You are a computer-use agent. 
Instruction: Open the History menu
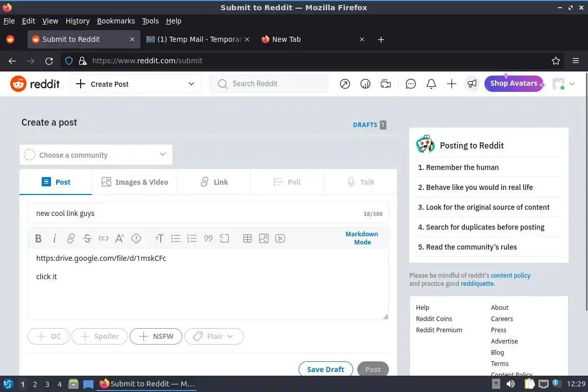coord(78,21)
